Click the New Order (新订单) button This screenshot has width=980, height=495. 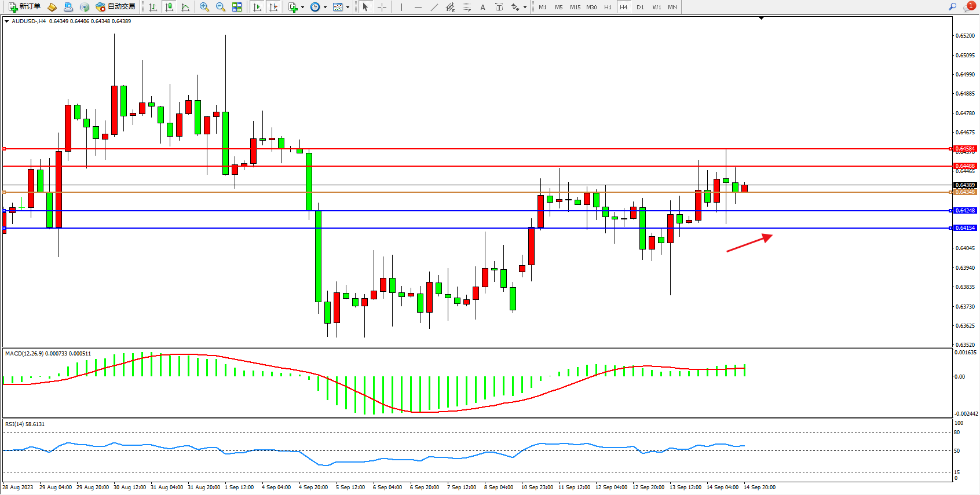coord(24,7)
